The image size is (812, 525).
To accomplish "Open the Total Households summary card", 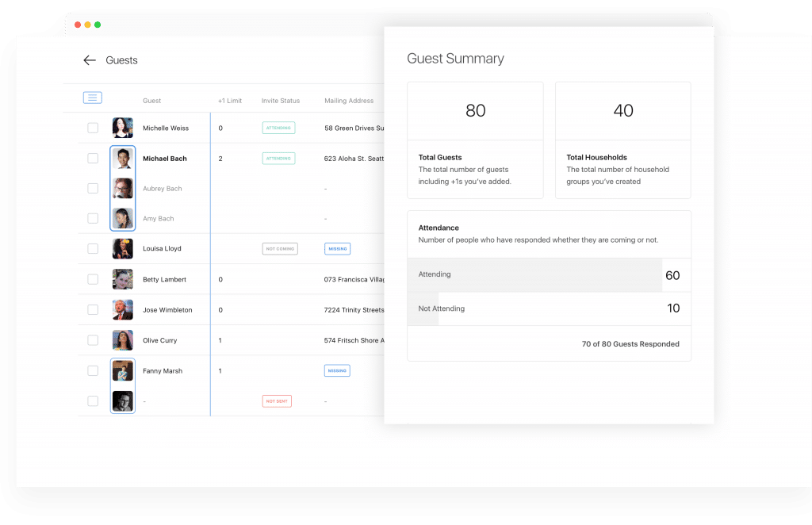I will (622, 140).
